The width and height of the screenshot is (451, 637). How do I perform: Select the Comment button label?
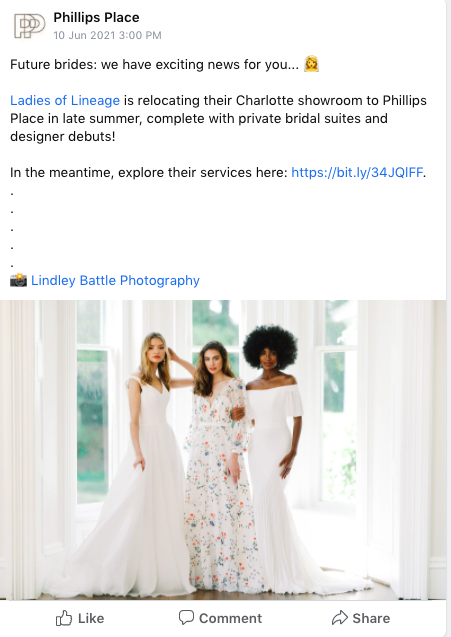pyautogui.click(x=230, y=618)
